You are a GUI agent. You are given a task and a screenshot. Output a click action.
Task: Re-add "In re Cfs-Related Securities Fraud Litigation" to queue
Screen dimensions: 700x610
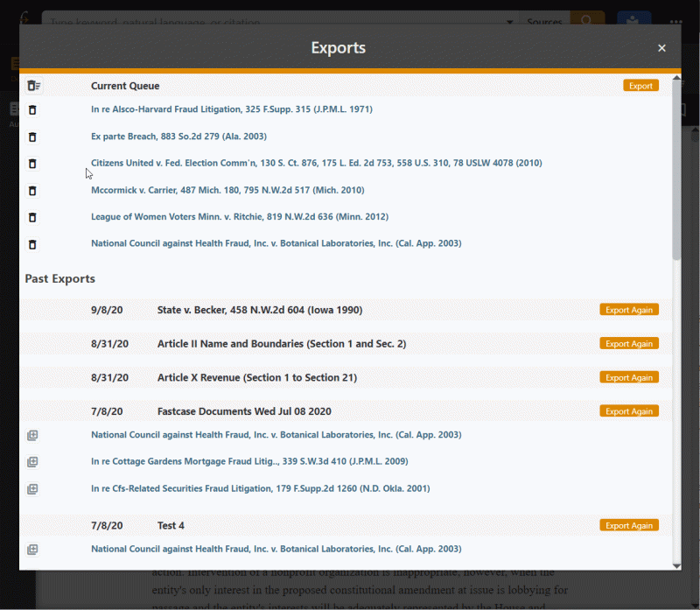[x=32, y=488]
